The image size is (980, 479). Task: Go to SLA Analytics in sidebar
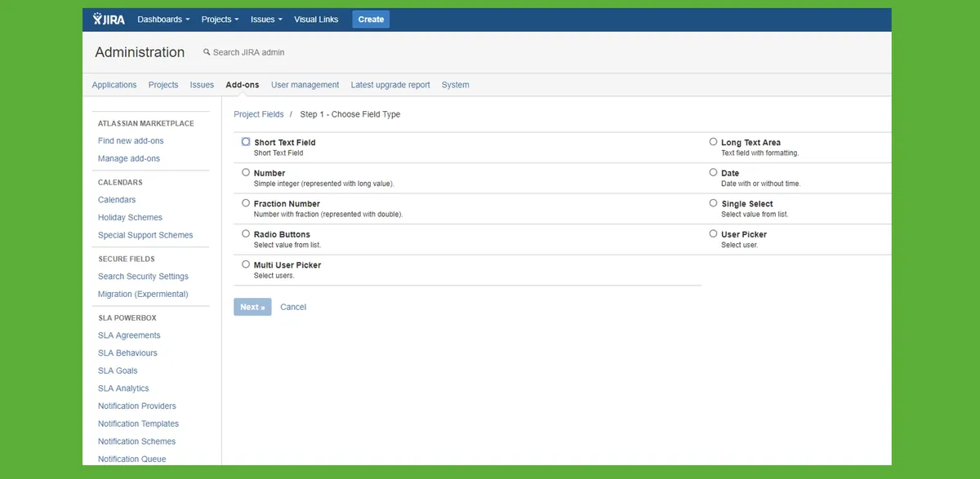click(x=123, y=388)
